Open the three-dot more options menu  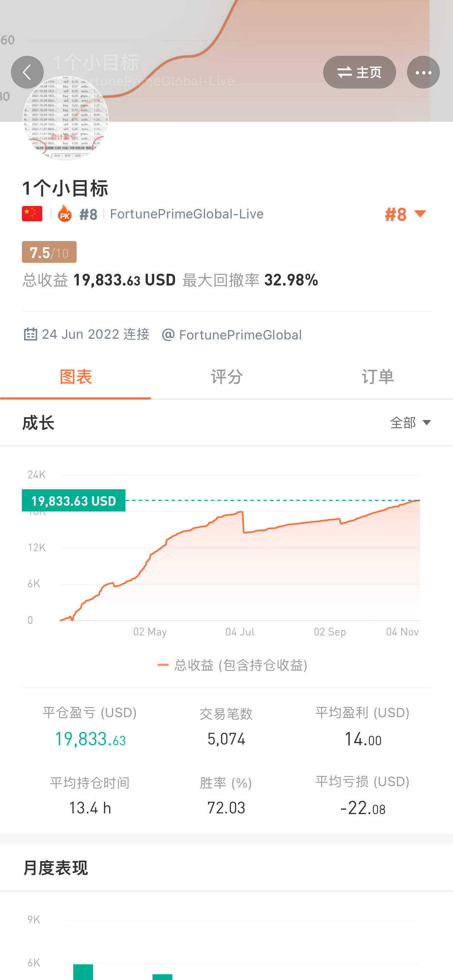[x=423, y=72]
